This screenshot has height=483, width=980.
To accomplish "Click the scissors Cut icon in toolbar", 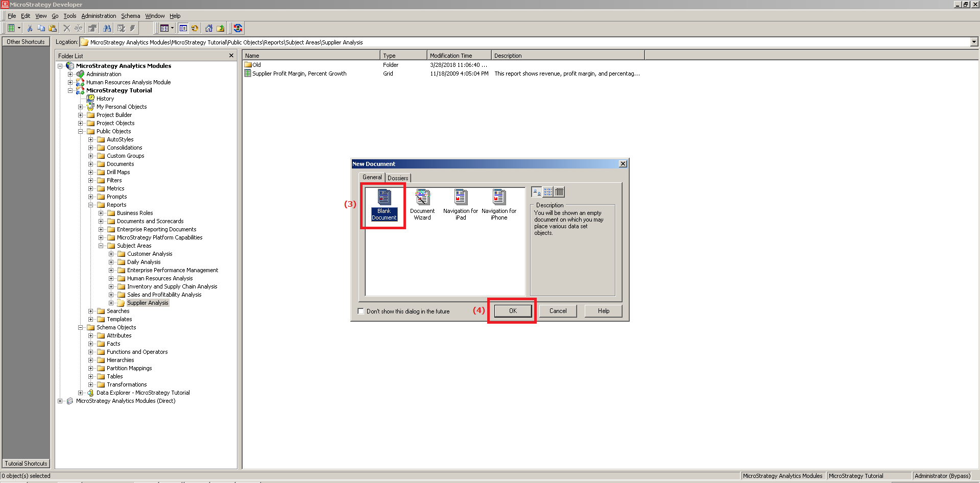I will [x=30, y=28].
